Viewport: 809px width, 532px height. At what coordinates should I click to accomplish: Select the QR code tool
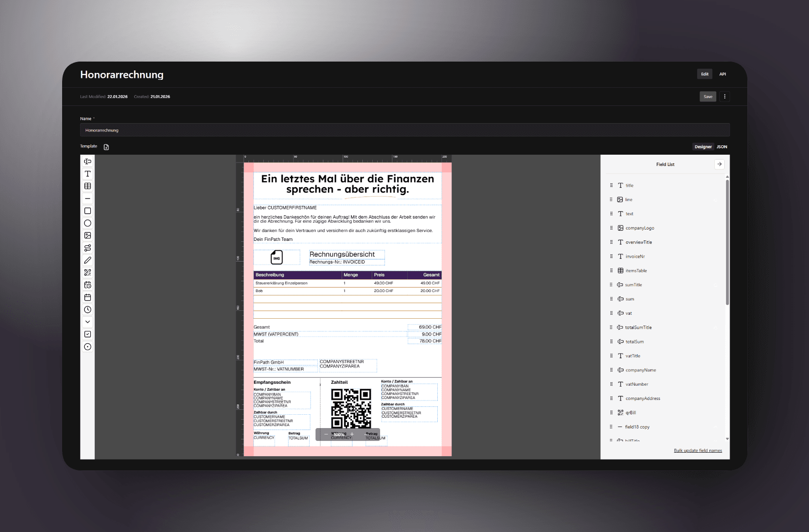tap(87, 272)
